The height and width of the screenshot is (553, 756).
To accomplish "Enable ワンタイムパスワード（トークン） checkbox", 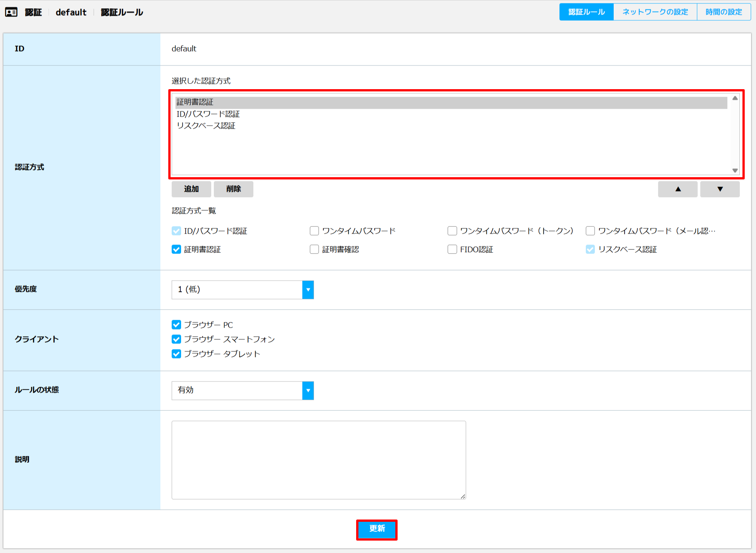I will click(452, 231).
